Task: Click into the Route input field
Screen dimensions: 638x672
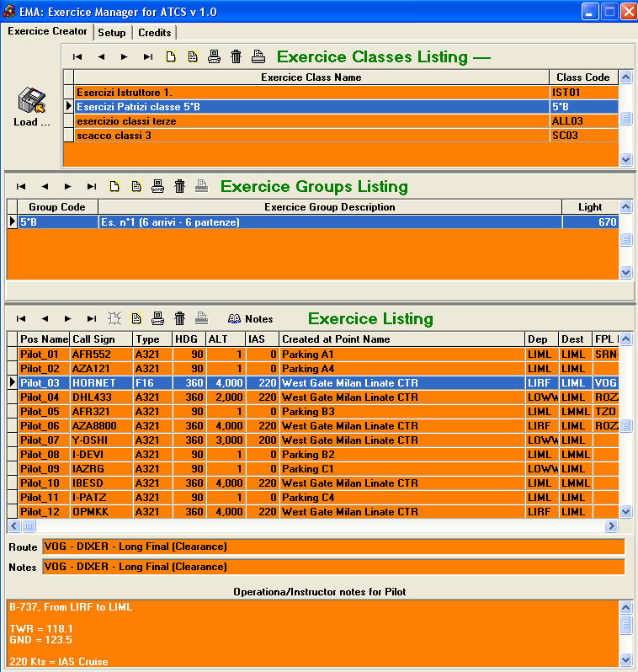Action: coord(333,547)
